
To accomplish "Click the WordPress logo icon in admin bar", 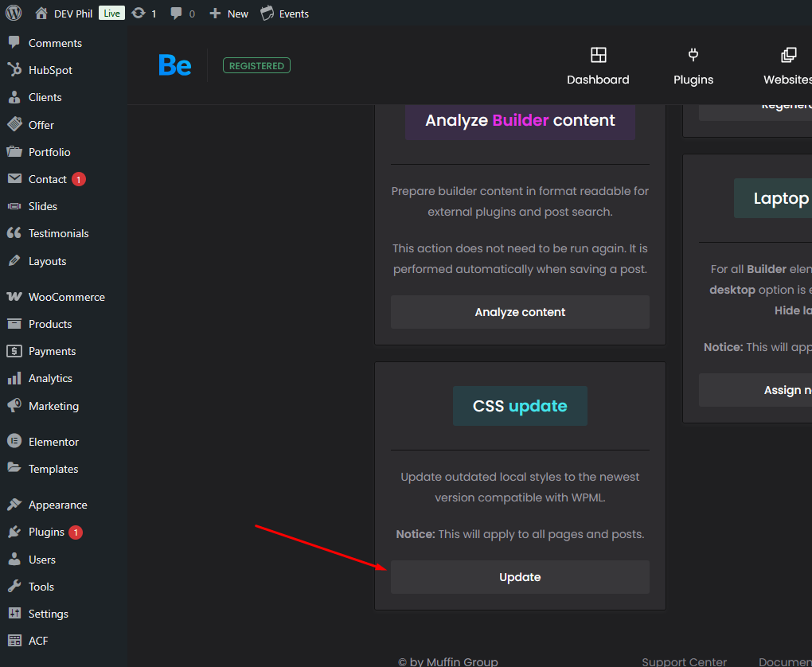I will point(14,14).
